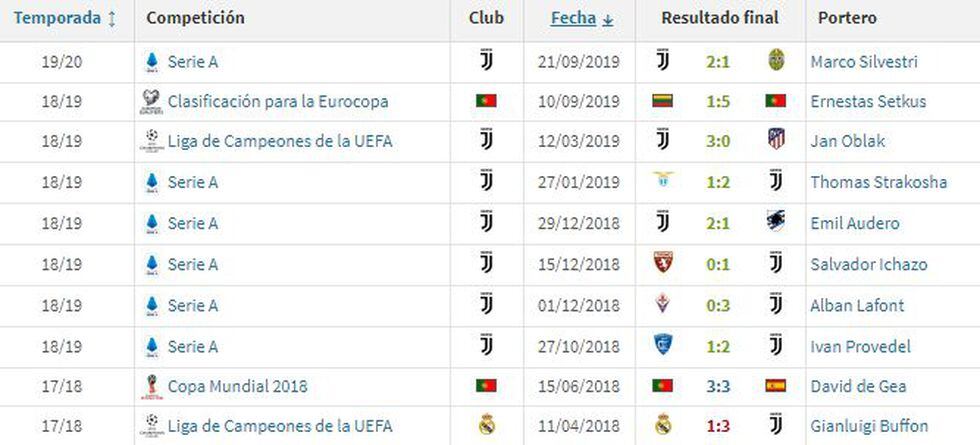Open goalkeeper Gianluigi Buffon's profile
980x445 pixels.
pyautogui.click(x=869, y=426)
